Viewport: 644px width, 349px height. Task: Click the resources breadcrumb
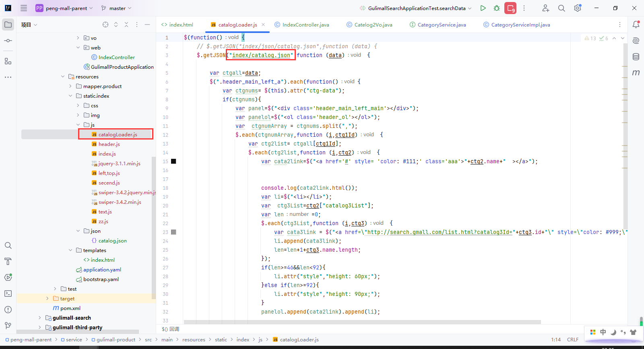pos(194,340)
